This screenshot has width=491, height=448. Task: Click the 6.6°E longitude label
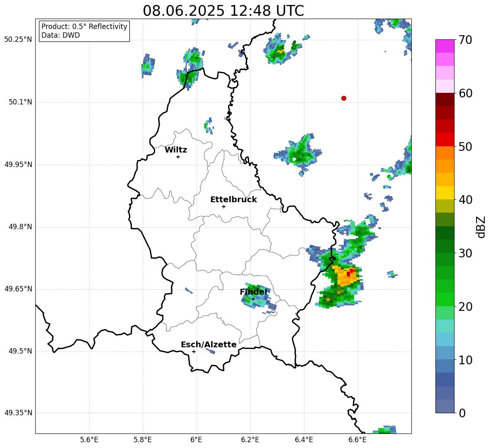pos(357,440)
